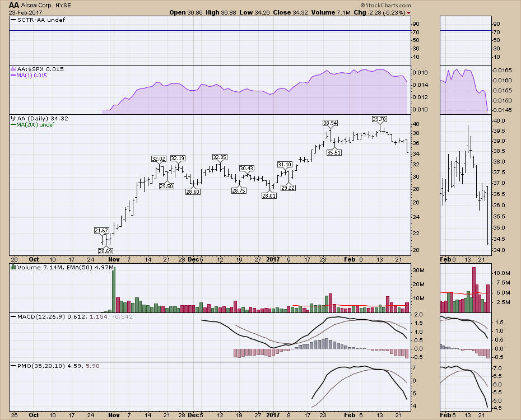Click the Feb label on the zoom panel bottom axis
The image size is (521, 420).
445,415
